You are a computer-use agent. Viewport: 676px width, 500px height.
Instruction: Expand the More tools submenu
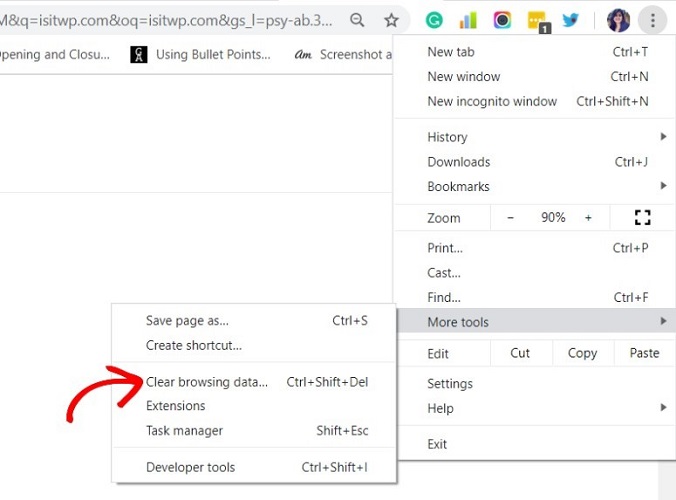pyautogui.click(x=535, y=321)
